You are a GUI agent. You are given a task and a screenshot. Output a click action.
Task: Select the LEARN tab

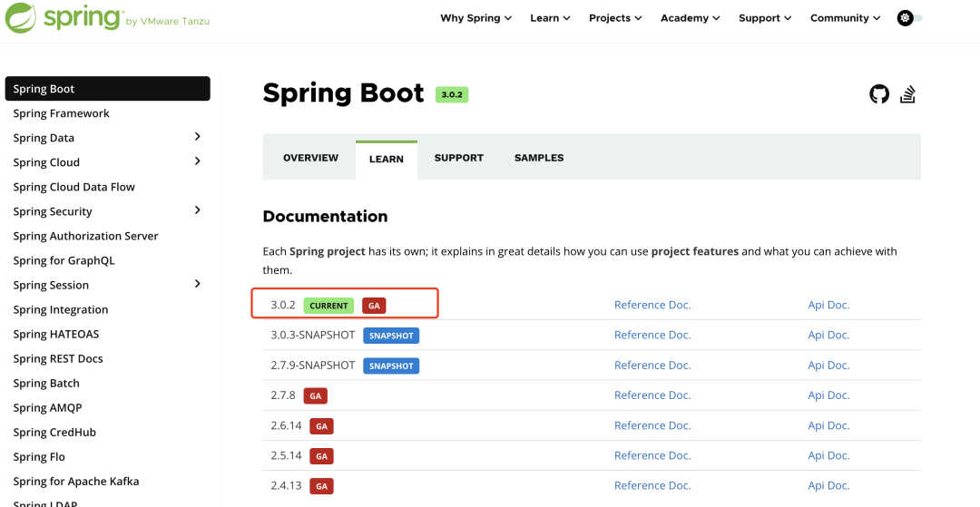click(x=387, y=160)
